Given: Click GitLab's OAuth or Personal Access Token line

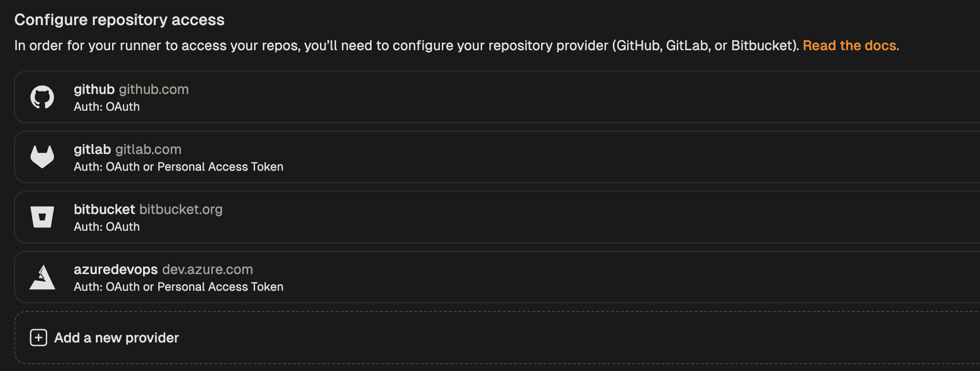Looking at the screenshot, I should click(x=178, y=167).
